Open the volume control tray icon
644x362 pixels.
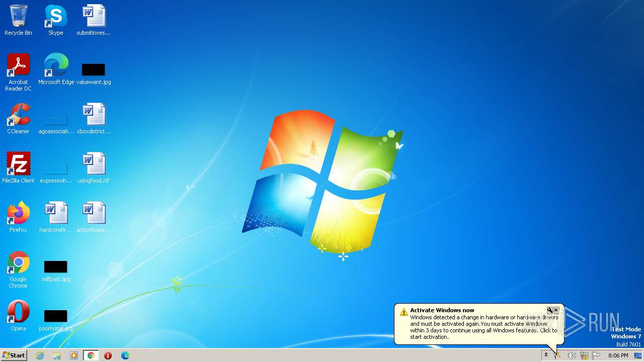pyautogui.click(x=572, y=355)
